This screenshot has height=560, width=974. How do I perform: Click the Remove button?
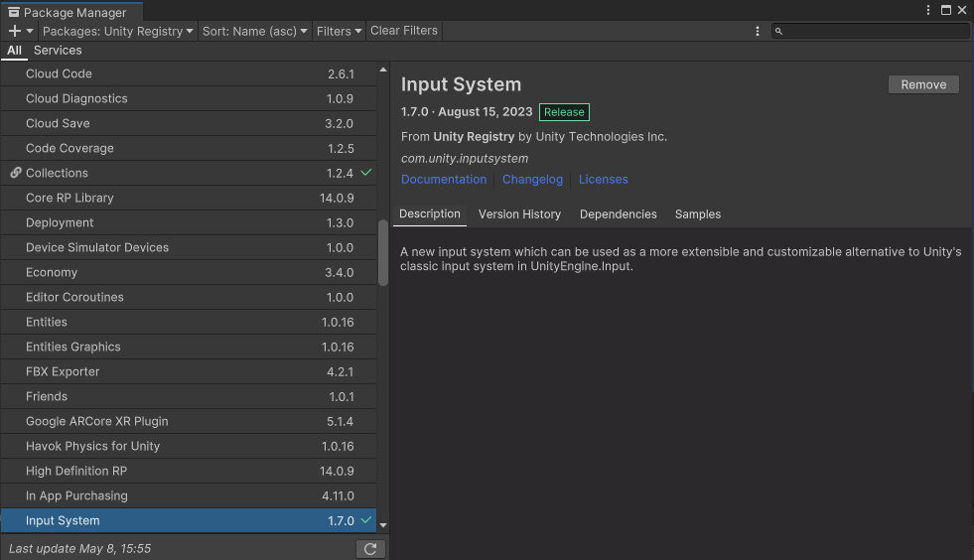click(923, 84)
